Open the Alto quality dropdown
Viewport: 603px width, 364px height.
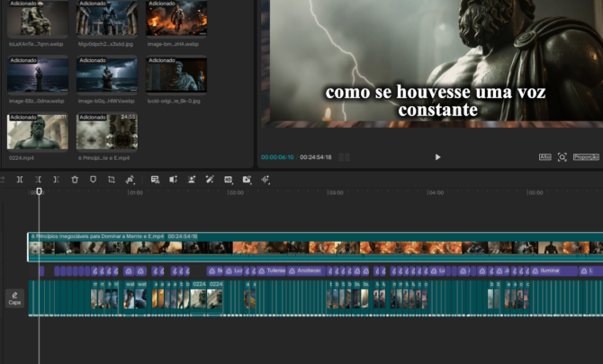tap(544, 157)
